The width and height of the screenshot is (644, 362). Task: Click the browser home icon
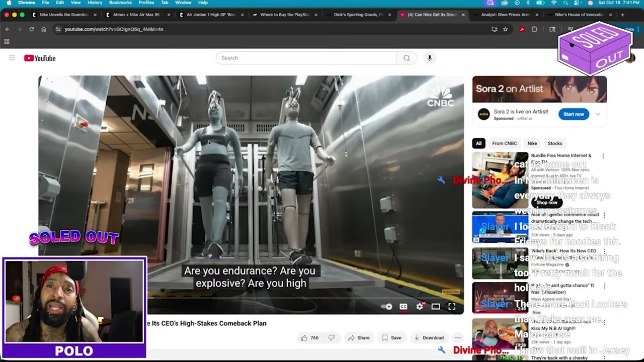[44, 29]
